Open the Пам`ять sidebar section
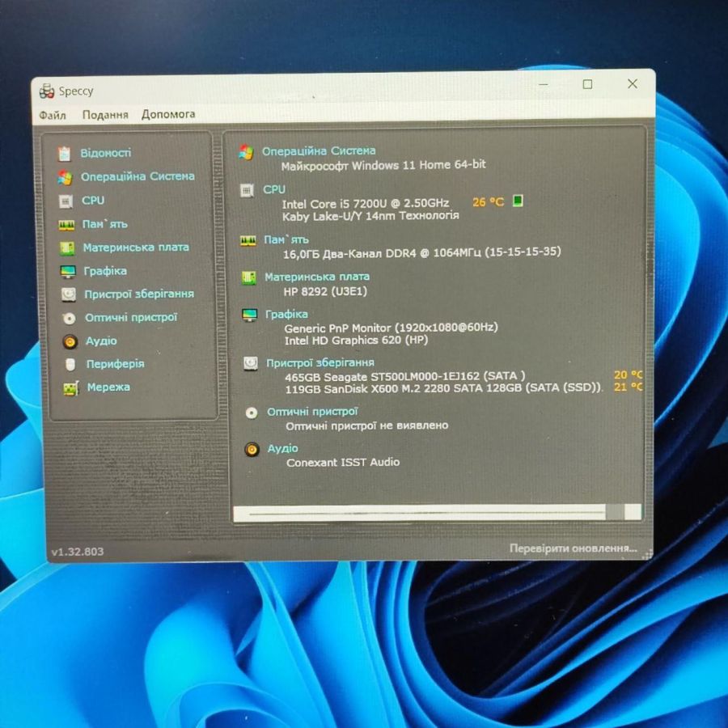728x728 pixels. (104, 224)
